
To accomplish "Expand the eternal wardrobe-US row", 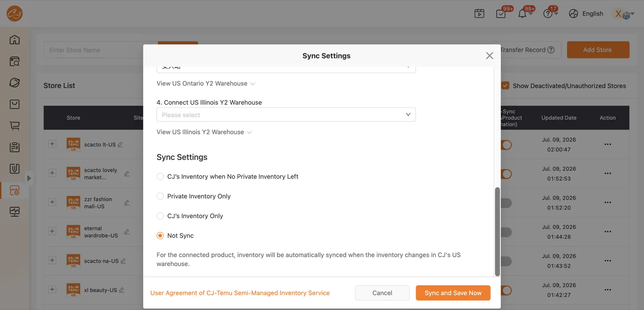I will tap(52, 231).
